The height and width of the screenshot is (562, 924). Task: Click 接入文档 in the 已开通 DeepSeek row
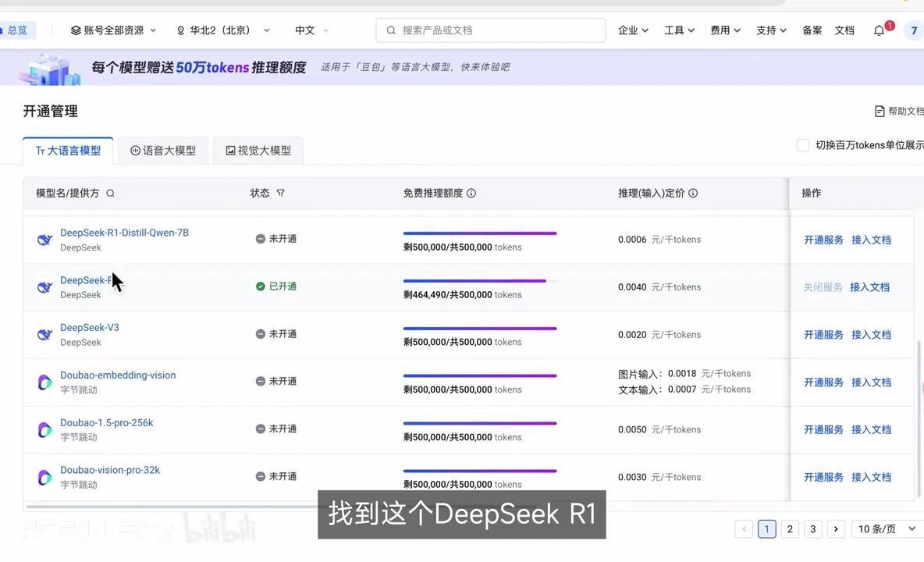(869, 287)
